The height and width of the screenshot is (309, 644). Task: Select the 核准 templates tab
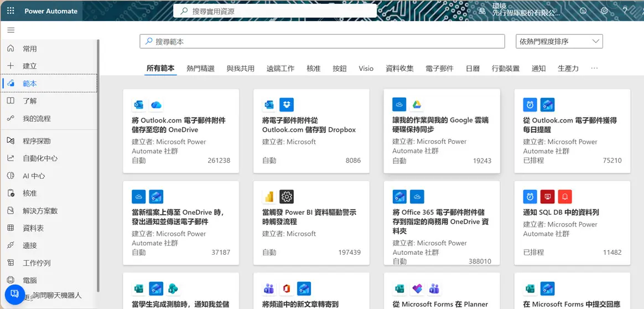[x=313, y=68]
